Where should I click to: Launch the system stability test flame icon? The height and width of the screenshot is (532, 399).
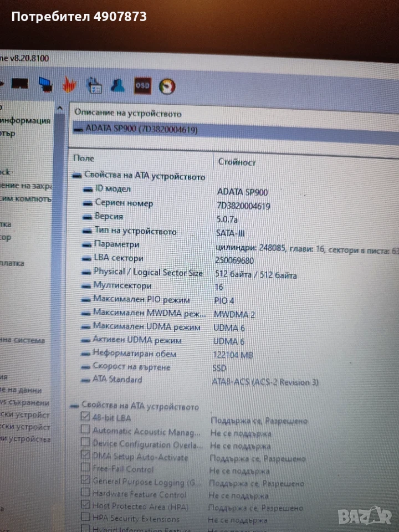(69, 84)
